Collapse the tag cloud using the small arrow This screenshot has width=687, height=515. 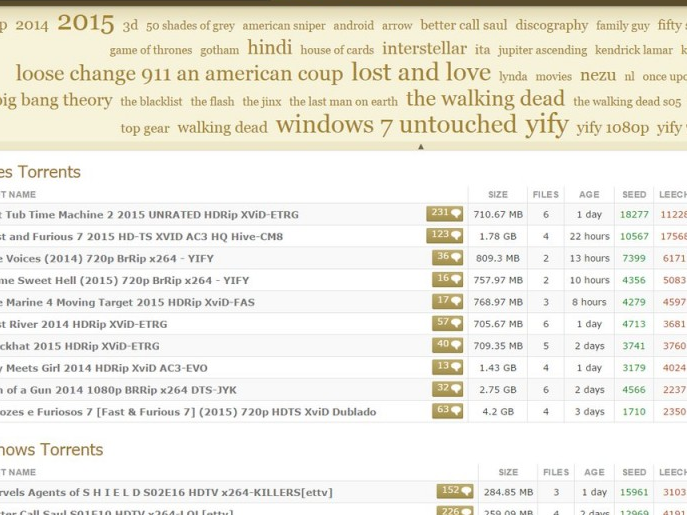tap(420, 147)
